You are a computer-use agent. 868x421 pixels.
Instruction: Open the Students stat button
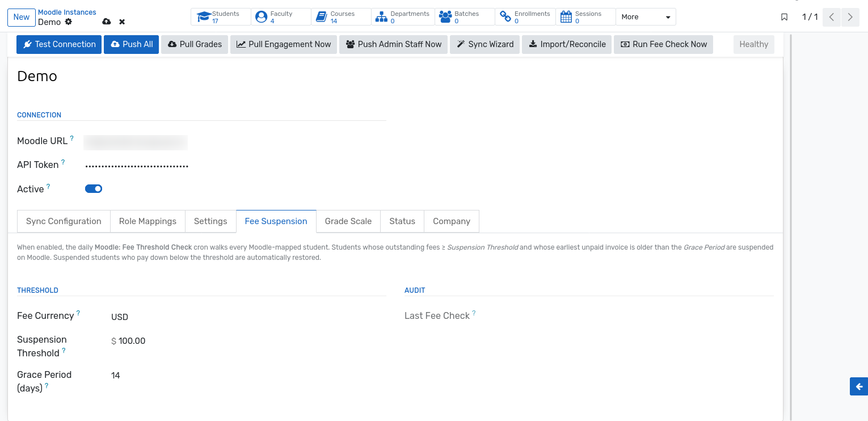221,17
